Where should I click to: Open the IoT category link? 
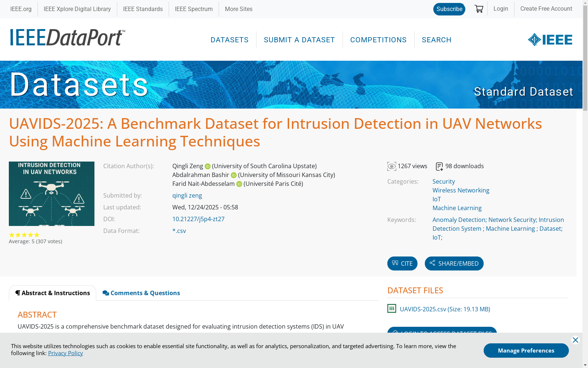tap(437, 199)
